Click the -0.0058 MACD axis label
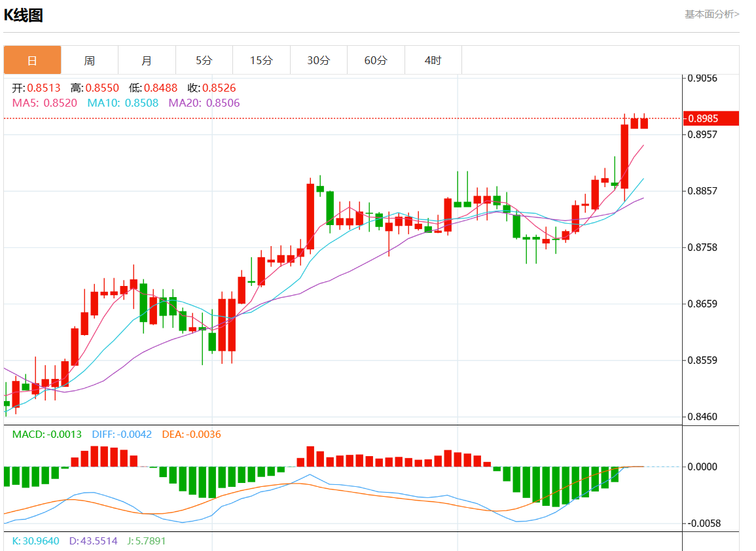The width and height of the screenshot is (756, 551). [x=702, y=524]
